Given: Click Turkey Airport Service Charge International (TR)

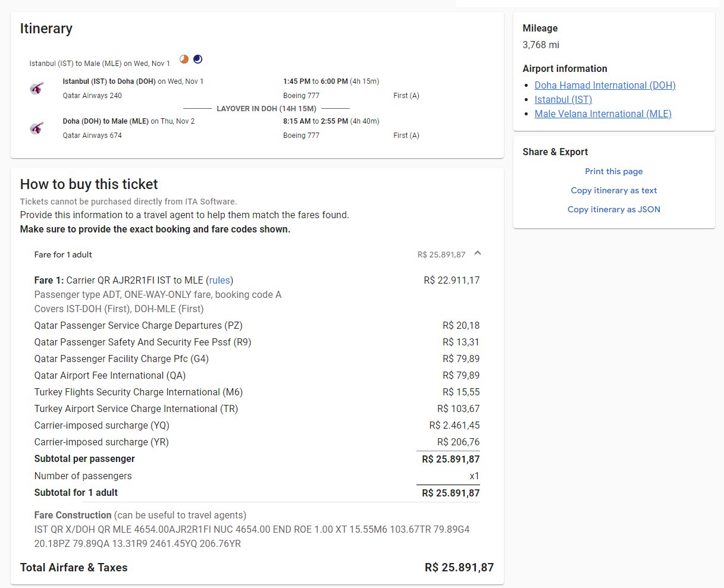Looking at the screenshot, I should pos(136,408).
